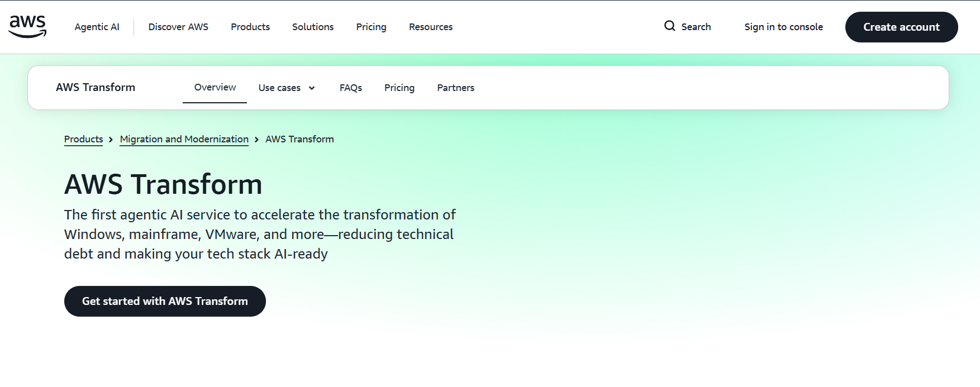This screenshot has width=980, height=387.
Task: Open the Discover AWS menu
Action: pyautogui.click(x=178, y=27)
